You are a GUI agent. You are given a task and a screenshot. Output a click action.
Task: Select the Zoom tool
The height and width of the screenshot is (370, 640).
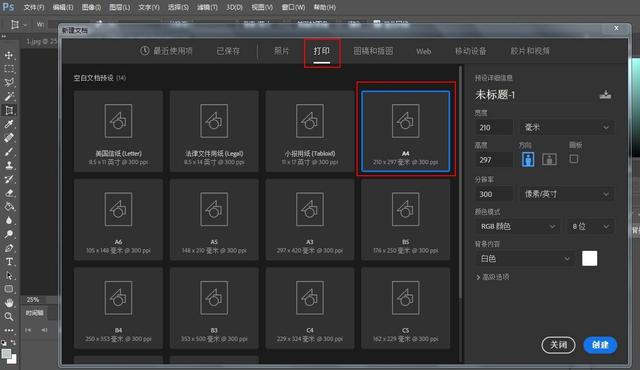click(9, 317)
